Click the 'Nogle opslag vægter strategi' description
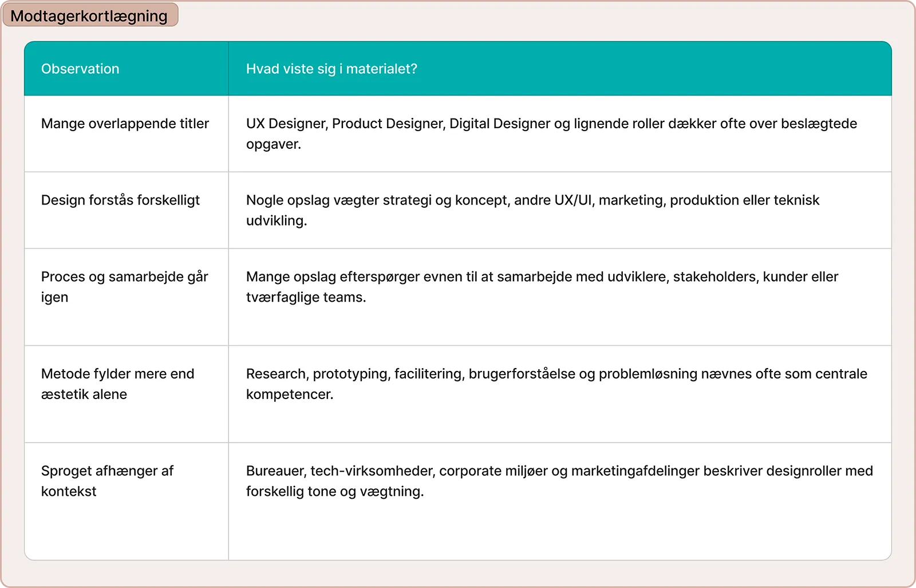The width and height of the screenshot is (916, 588). [x=532, y=210]
